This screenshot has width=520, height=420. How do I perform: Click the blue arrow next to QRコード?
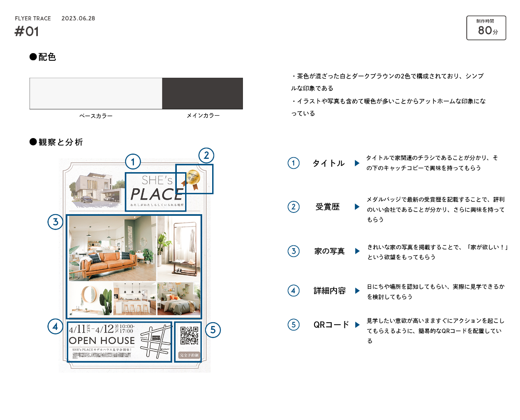pyautogui.click(x=357, y=325)
